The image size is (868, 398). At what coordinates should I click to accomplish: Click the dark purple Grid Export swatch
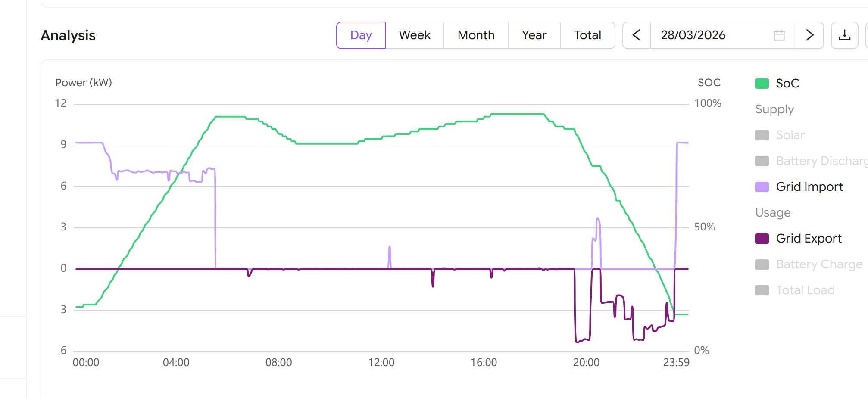pyautogui.click(x=762, y=239)
